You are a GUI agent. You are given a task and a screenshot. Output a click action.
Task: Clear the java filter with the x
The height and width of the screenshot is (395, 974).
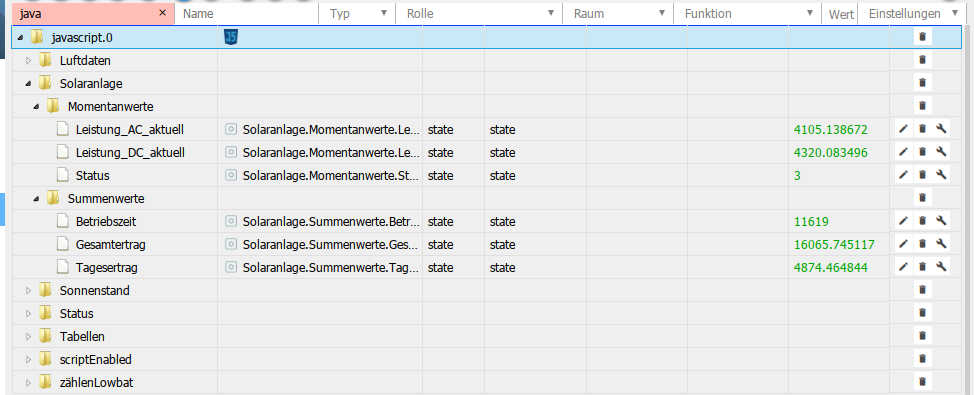click(163, 13)
